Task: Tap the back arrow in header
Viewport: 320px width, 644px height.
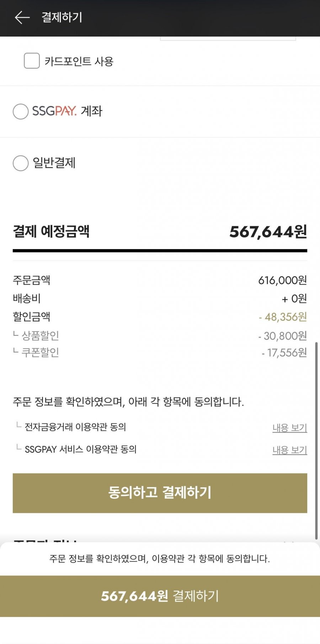Action: point(22,17)
